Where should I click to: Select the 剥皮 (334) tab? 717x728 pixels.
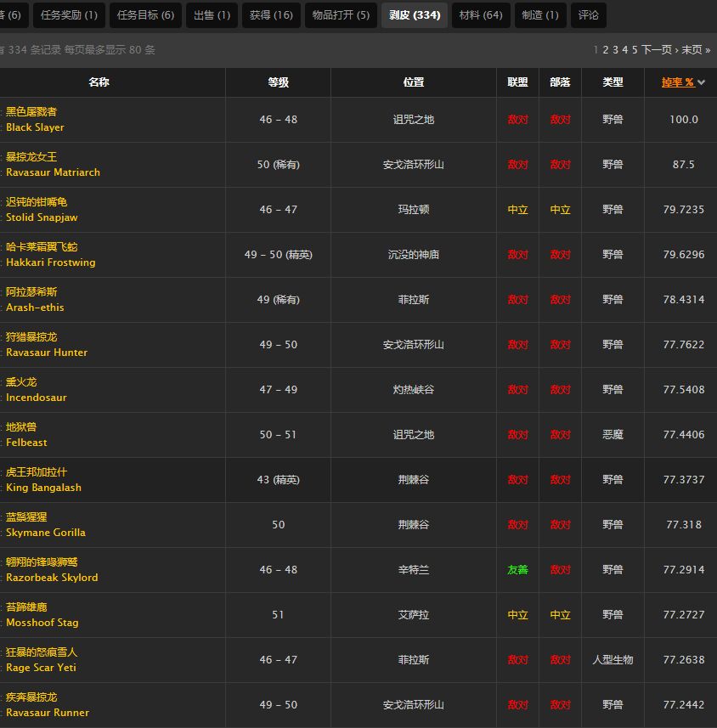[415, 15]
